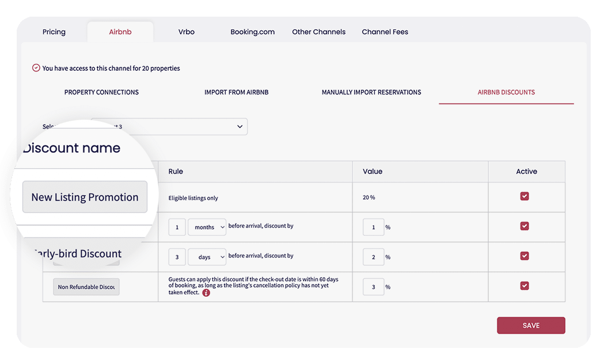Click the Non Refundable Discount name field
This screenshot has width=608, height=364.
tap(86, 287)
